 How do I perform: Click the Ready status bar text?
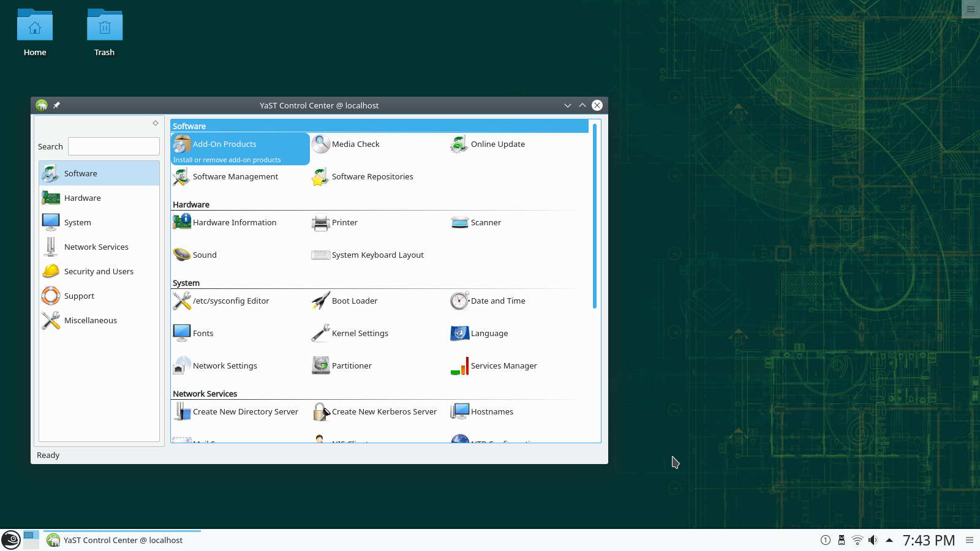tap(48, 455)
